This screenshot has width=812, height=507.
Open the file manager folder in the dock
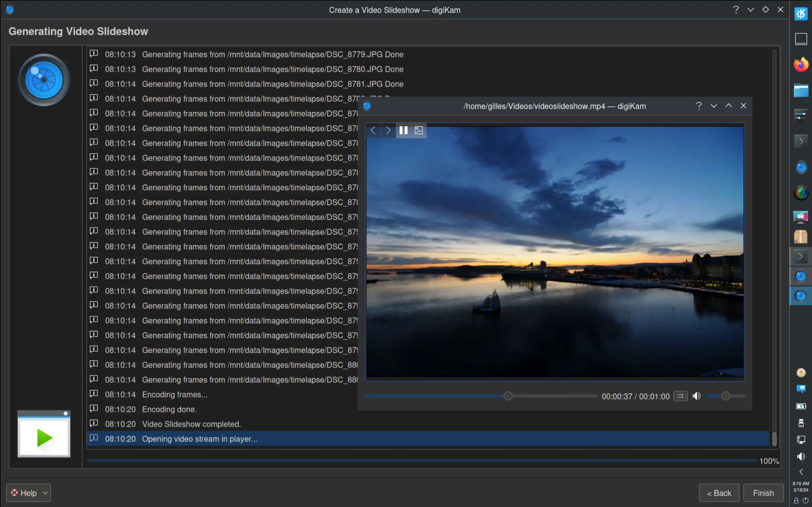tap(801, 90)
